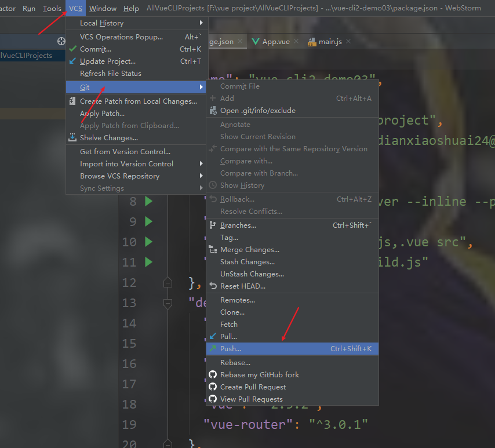
Task: Choose Stash Changes...
Action: tap(292, 262)
